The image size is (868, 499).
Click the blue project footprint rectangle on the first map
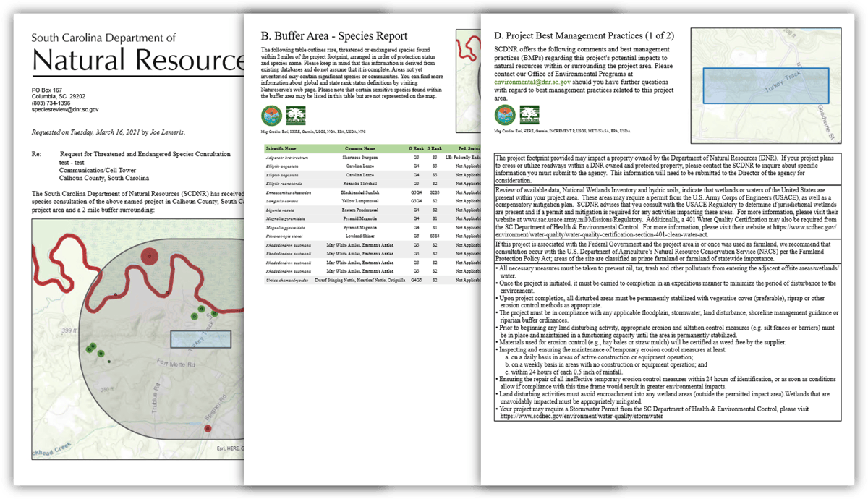tap(201, 339)
